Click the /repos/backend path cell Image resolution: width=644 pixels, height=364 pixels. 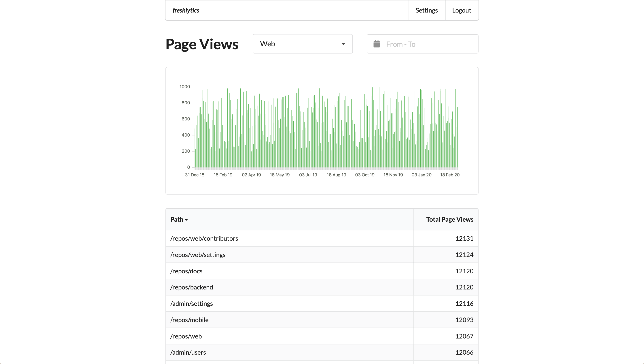[191, 287]
